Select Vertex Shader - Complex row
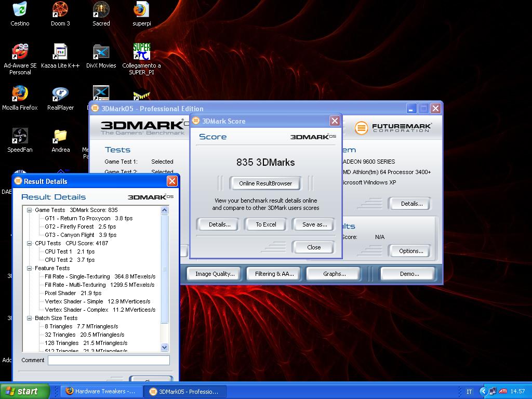The width and height of the screenshot is (532, 399). (x=100, y=310)
